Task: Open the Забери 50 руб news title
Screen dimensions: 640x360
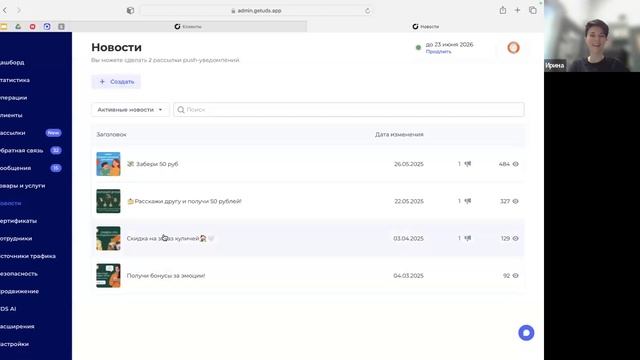Action: tap(153, 164)
